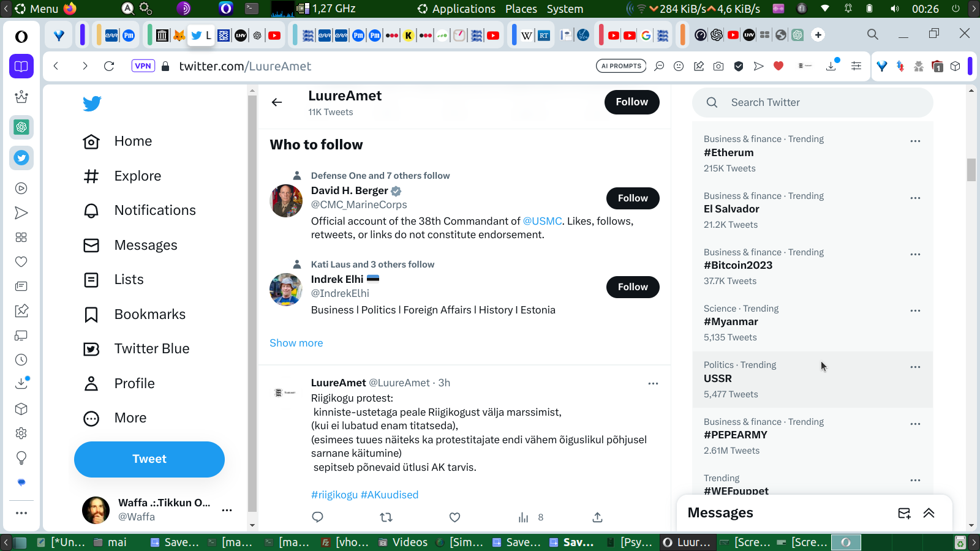Image resolution: width=980 pixels, height=551 pixels.
Task: Open ChatGPT in the Opera sidebar
Action: [x=21, y=127]
